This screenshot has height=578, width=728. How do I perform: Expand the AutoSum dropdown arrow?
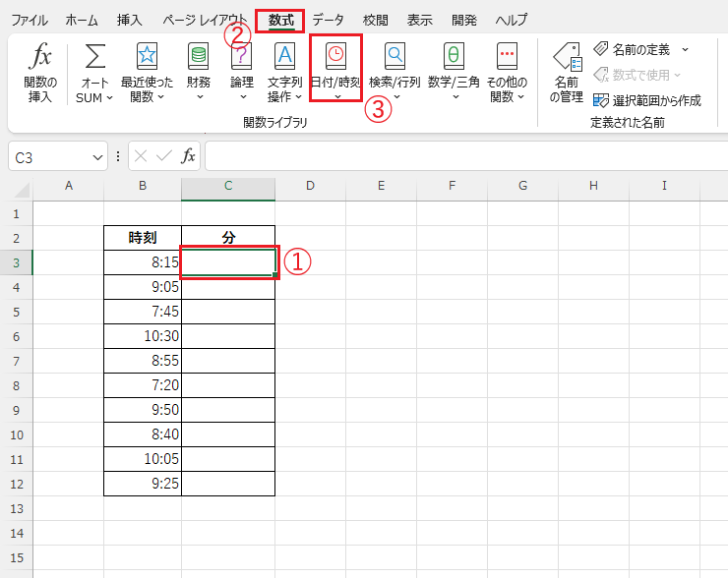click(109, 98)
